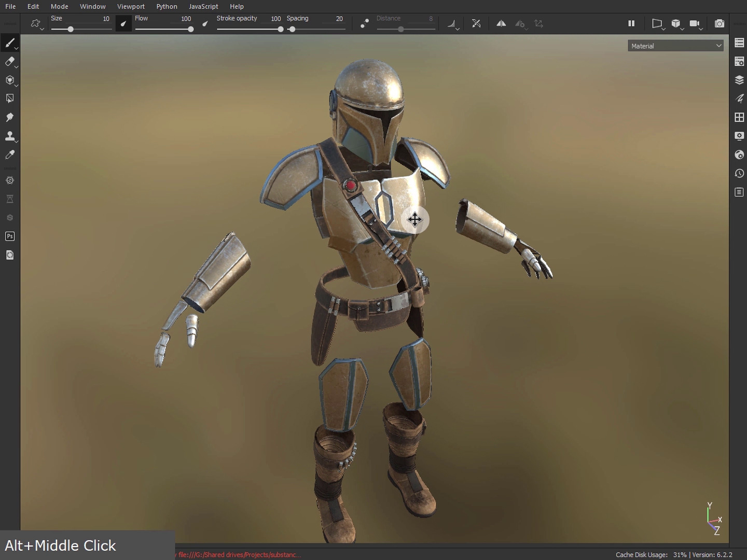Open the Python menu
Image resolution: width=747 pixels, height=560 pixels.
167,6
